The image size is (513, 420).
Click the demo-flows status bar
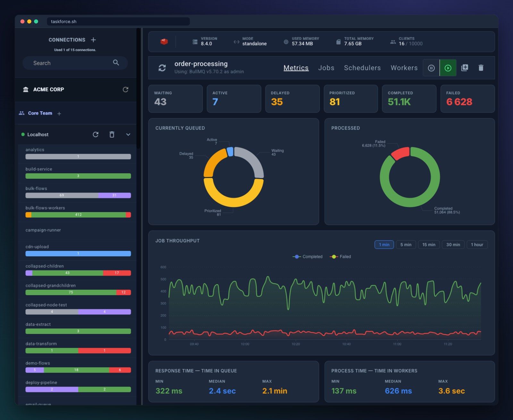point(78,370)
